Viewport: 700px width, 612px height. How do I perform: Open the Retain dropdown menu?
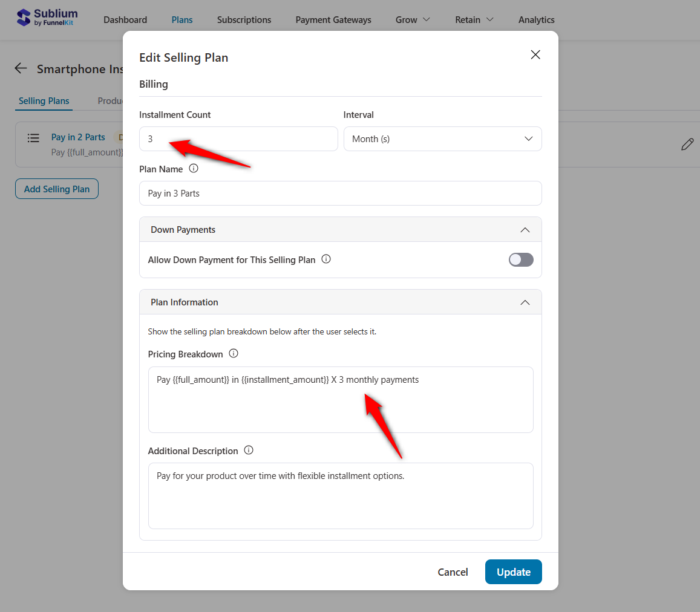click(474, 19)
